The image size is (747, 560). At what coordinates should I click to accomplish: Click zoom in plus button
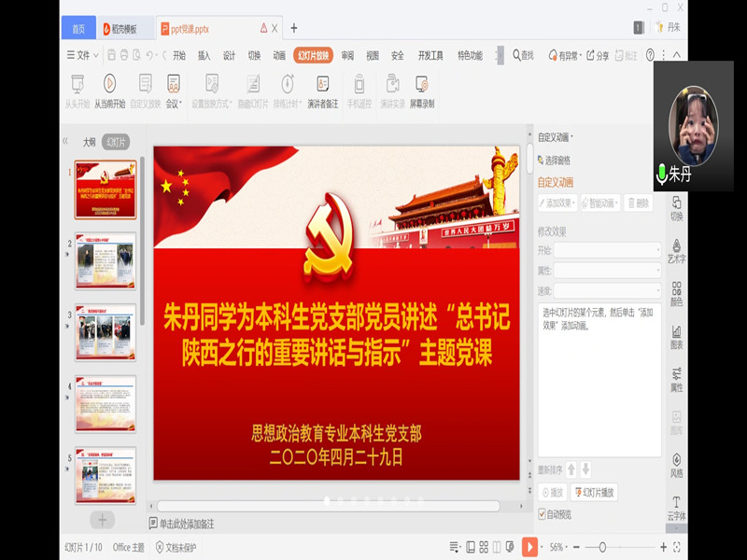663,547
